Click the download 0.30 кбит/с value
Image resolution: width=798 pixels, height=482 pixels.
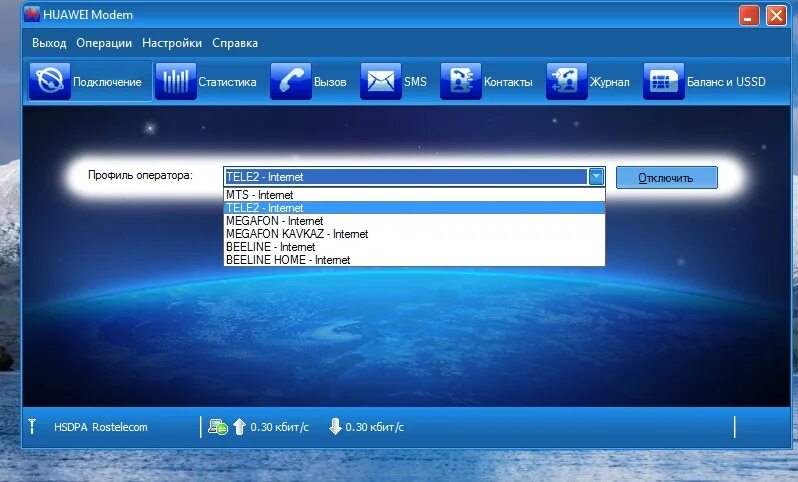tap(375, 427)
